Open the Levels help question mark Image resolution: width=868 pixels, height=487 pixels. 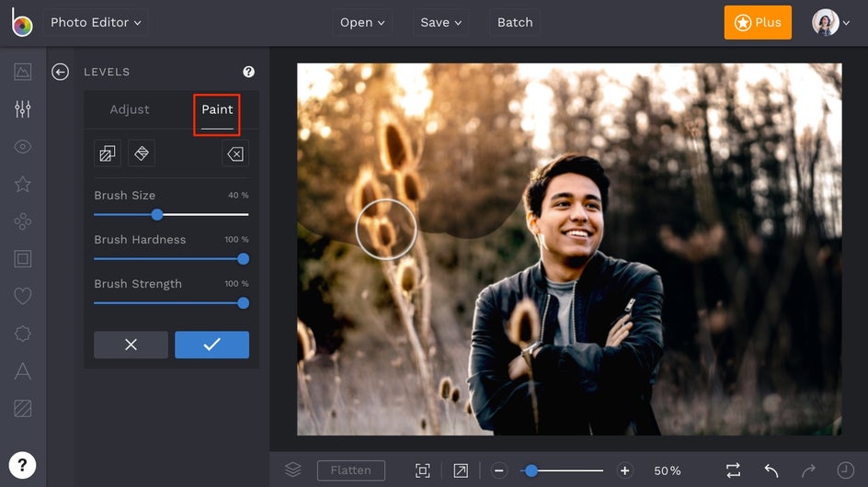click(x=248, y=72)
